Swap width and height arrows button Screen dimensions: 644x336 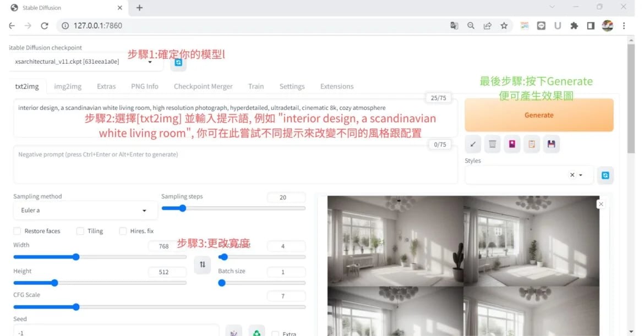click(x=203, y=265)
